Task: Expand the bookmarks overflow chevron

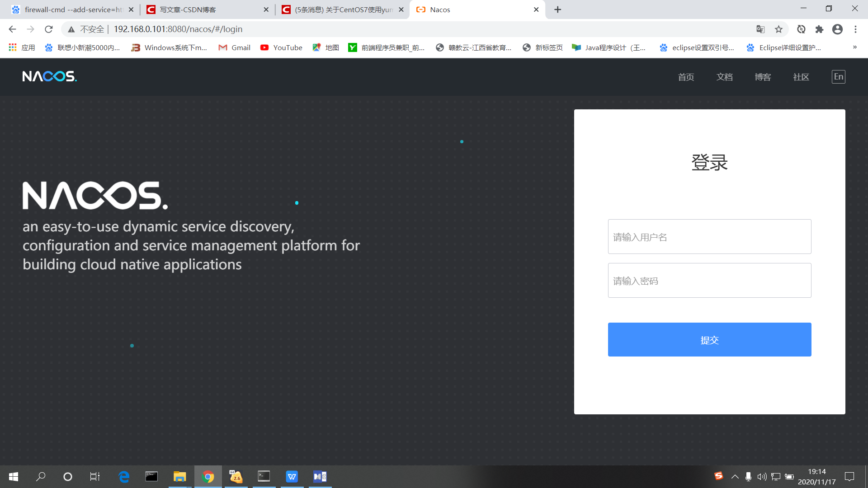Action: [854, 47]
